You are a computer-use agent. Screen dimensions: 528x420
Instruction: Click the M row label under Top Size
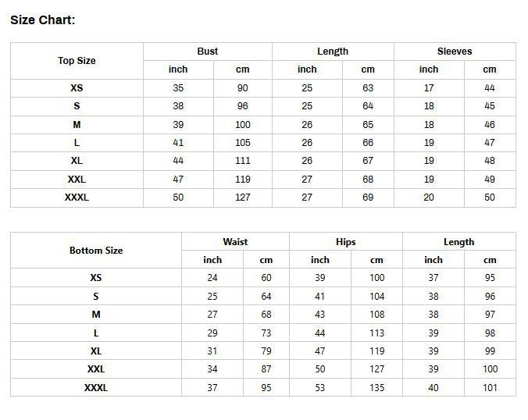tap(77, 125)
